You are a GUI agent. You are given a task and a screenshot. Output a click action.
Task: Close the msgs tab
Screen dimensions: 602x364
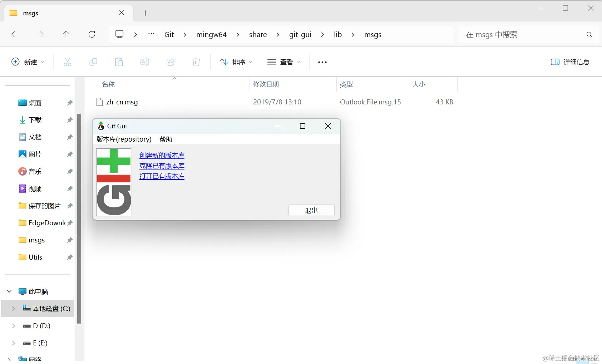click(x=122, y=13)
